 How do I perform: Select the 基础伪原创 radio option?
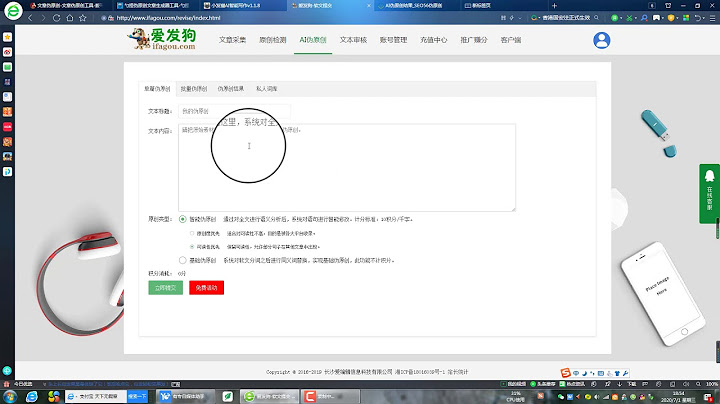[x=182, y=260]
